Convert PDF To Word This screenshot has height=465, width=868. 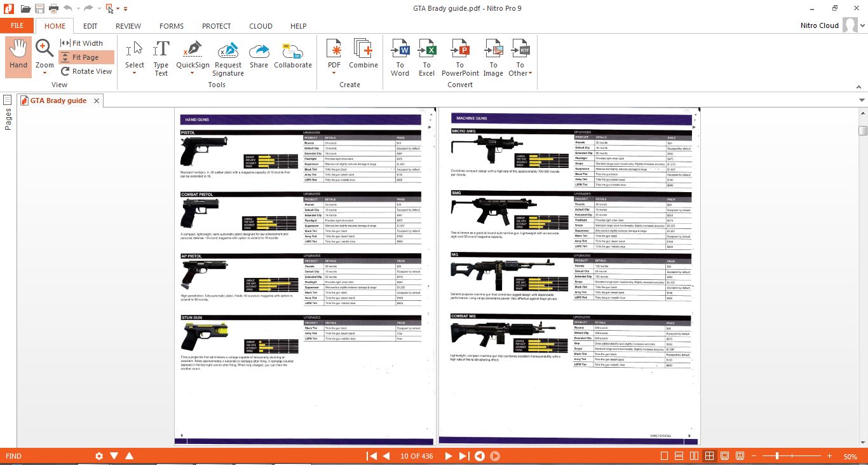point(400,58)
